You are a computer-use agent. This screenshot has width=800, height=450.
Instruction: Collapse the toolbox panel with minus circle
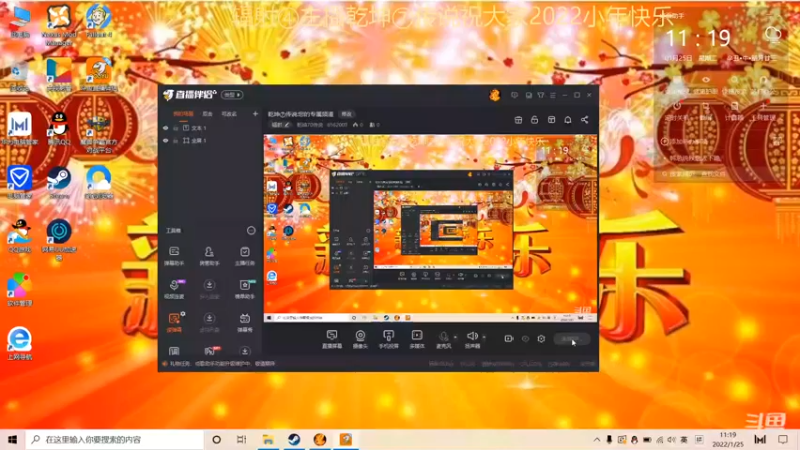tap(251, 231)
